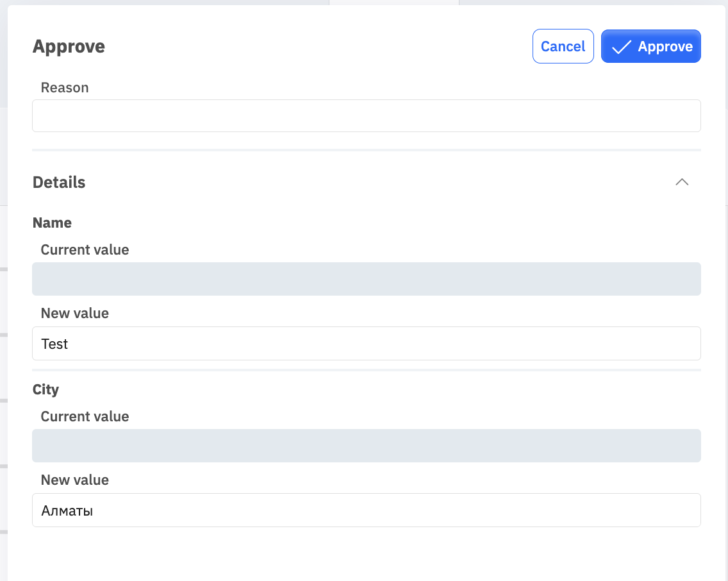728x581 pixels.
Task: Click the divider line below the Reason field
Action: point(367,150)
